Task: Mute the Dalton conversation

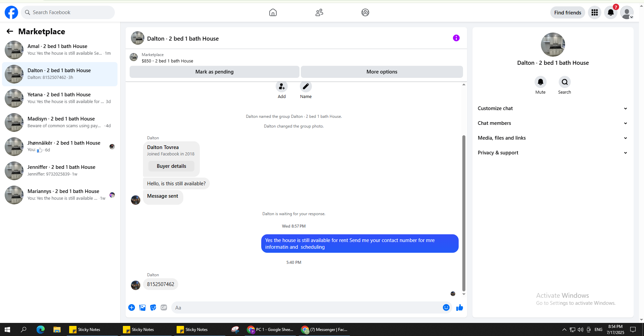Action: [x=541, y=82]
